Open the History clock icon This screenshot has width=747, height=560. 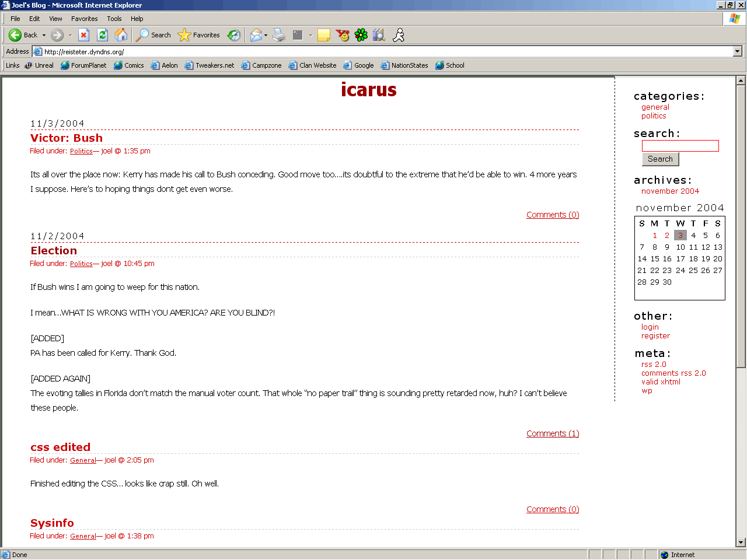coord(234,35)
